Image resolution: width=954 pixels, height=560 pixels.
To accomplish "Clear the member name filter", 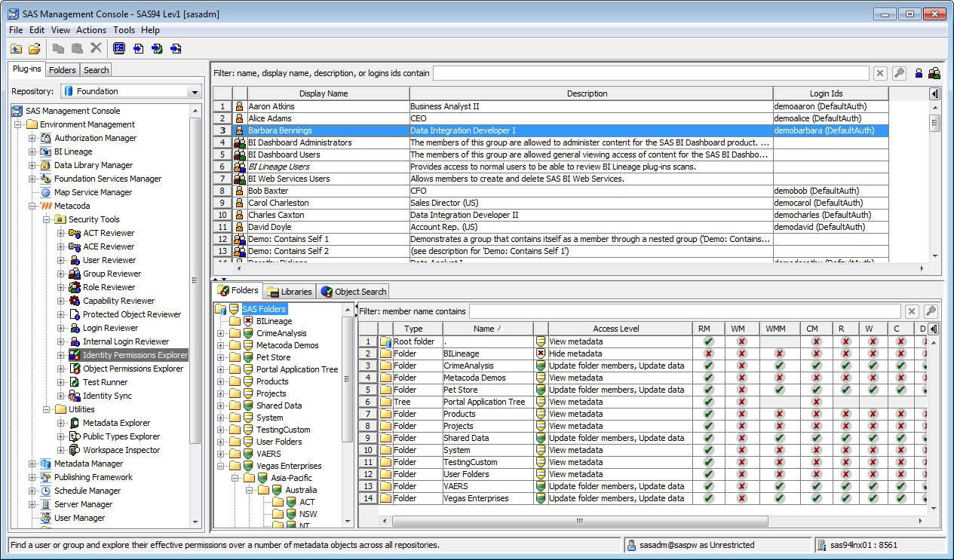I will tap(912, 311).
